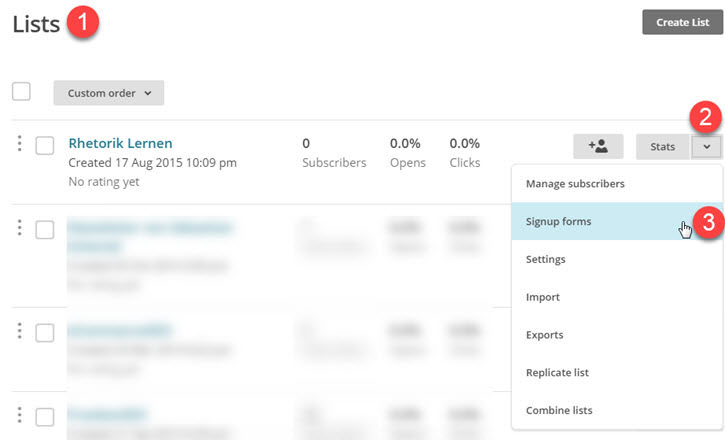
Task: Check the Rhetorik Lernen list checkbox
Action: click(x=45, y=146)
